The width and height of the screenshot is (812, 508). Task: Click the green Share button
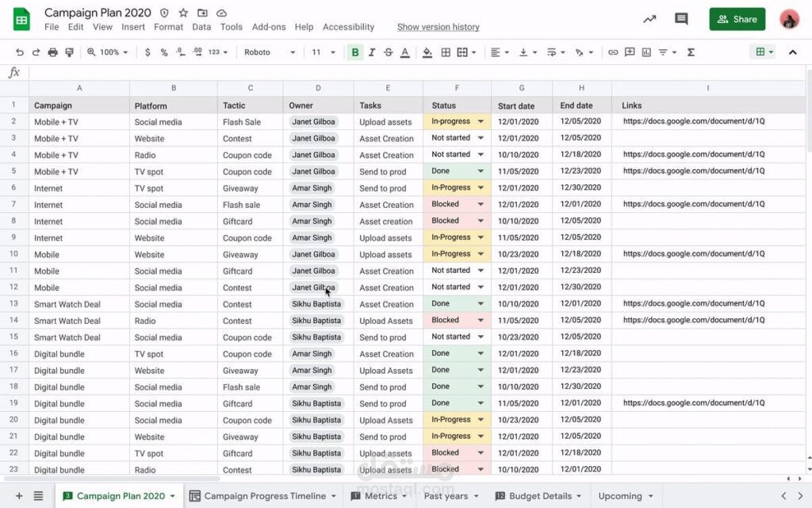point(737,19)
